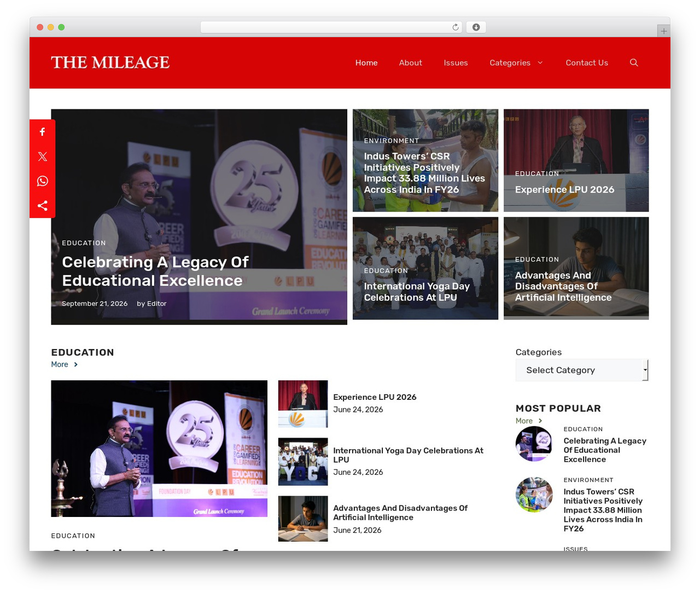700x593 pixels.
Task: Click AI article list thumbnail
Action: [x=303, y=519]
